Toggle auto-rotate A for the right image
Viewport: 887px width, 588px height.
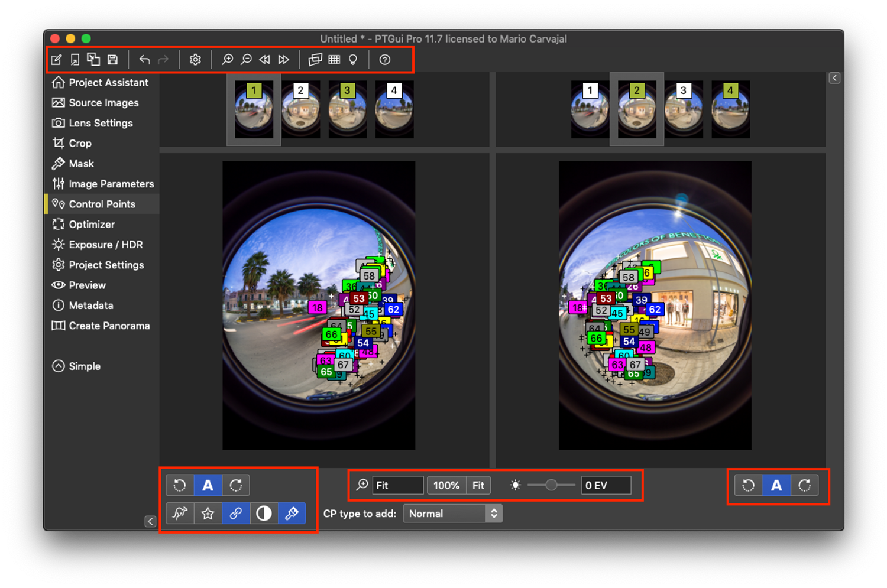(776, 486)
